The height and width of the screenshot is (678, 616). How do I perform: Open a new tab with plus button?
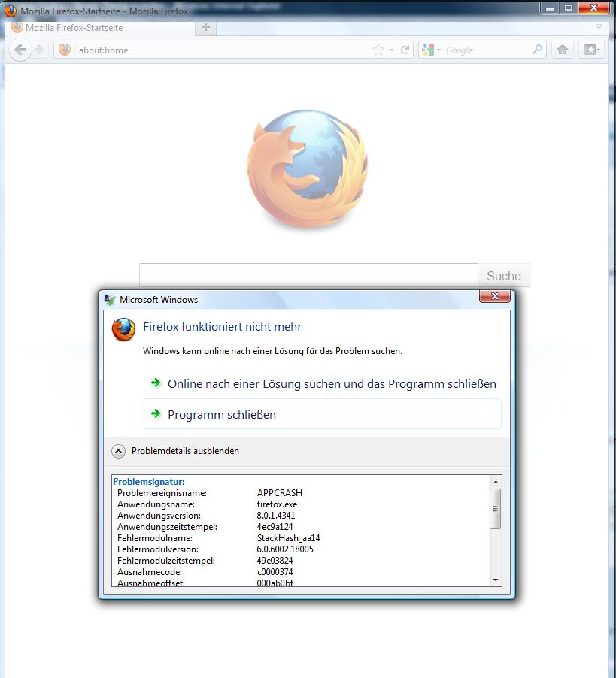click(x=206, y=28)
